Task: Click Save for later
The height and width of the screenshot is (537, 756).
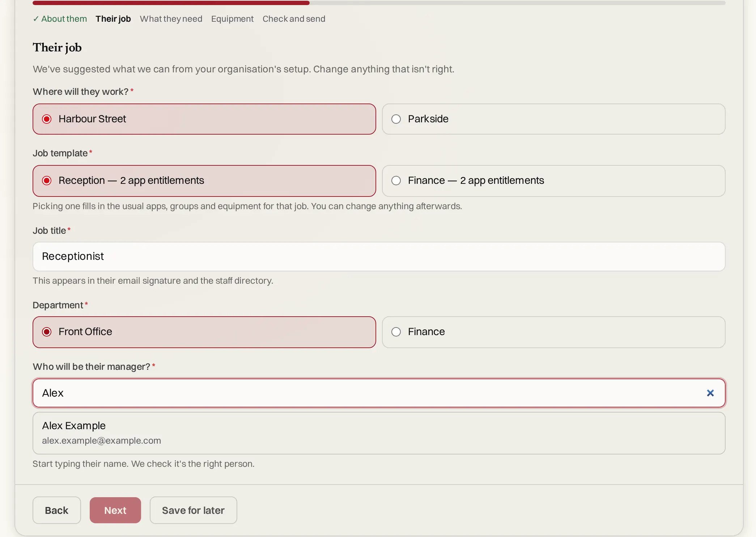Action: point(194,510)
